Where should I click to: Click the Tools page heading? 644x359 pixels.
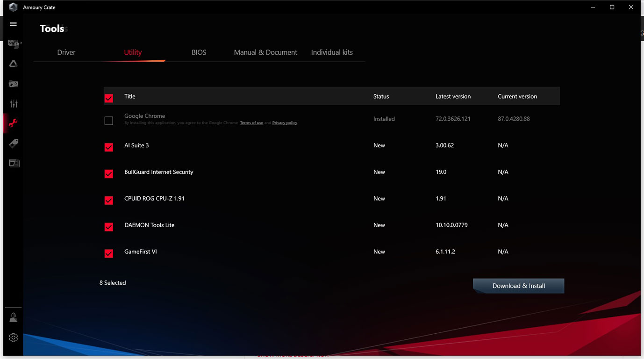coord(52,29)
